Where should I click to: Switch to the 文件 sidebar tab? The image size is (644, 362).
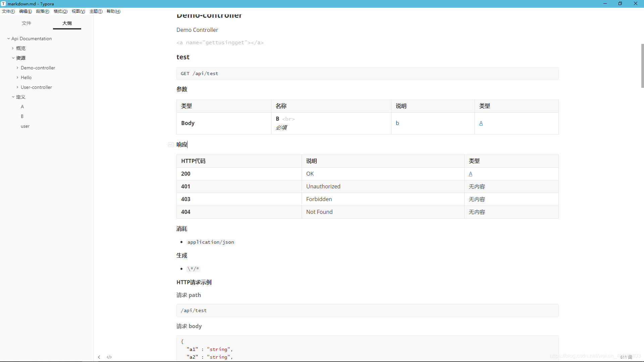(26, 23)
